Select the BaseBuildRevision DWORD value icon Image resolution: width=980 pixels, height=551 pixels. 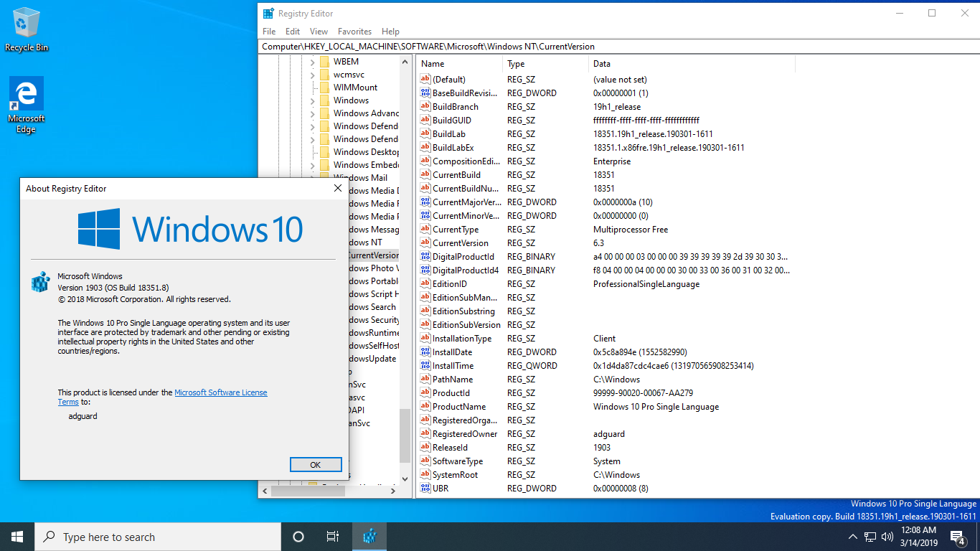pos(425,93)
